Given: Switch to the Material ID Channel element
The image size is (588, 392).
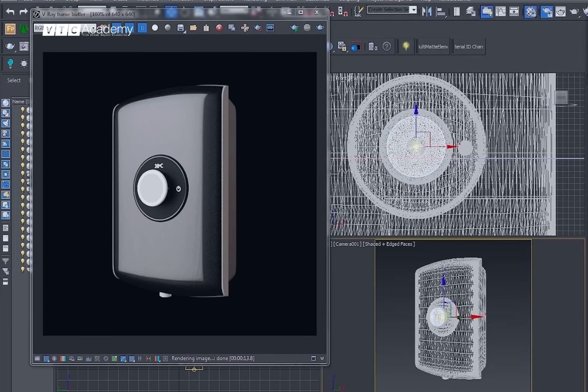Looking at the screenshot, I should click(469, 46).
